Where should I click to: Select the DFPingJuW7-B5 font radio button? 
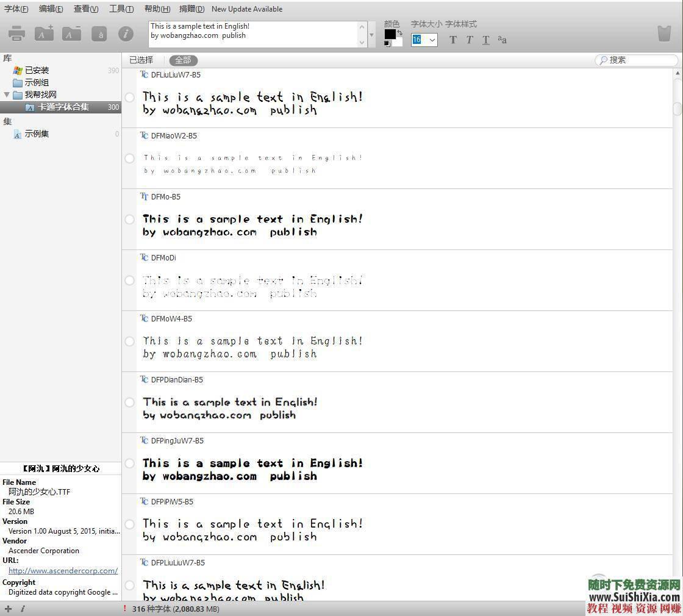tap(130, 464)
